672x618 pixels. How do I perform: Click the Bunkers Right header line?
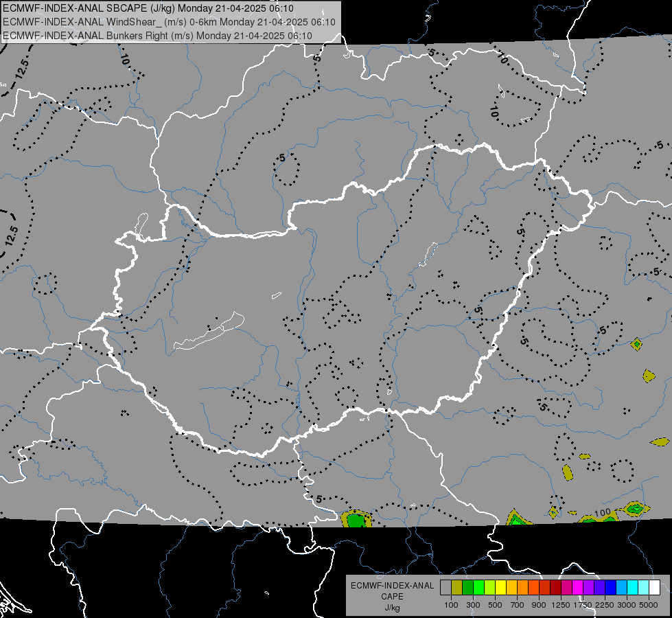click(x=157, y=36)
